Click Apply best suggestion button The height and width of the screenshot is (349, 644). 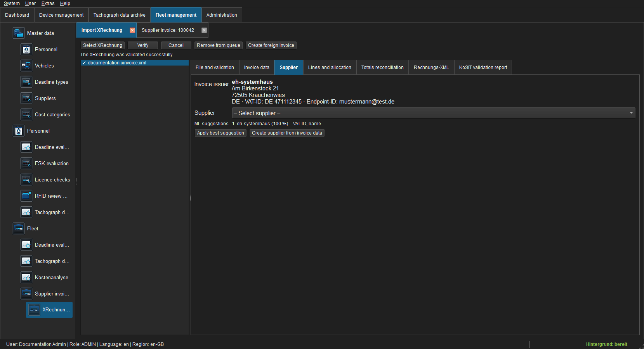220,133
